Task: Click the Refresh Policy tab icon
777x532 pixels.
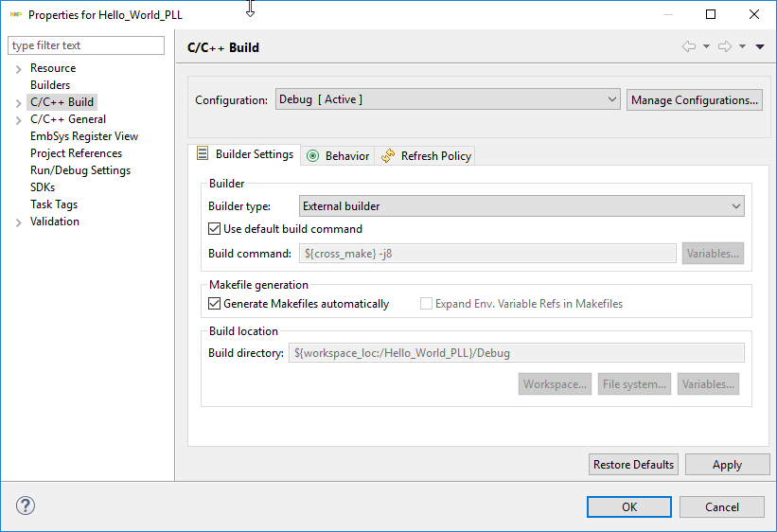Action: pos(388,156)
